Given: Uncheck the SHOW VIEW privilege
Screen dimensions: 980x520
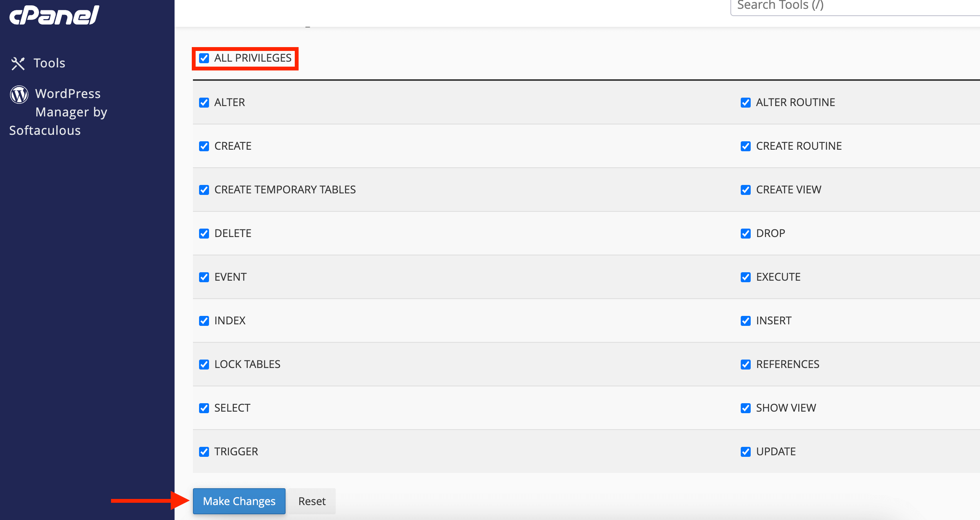Looking at the screenshot, I should point(745,408).
